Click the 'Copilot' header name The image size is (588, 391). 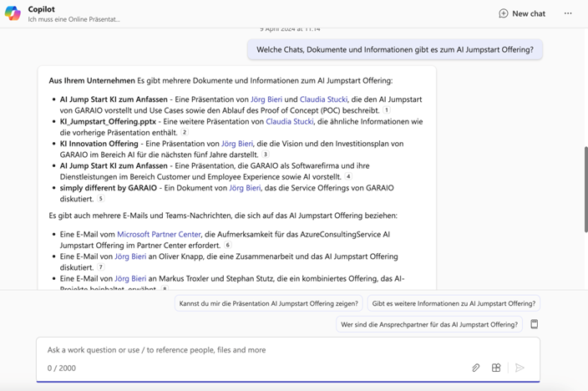[41, 9]
